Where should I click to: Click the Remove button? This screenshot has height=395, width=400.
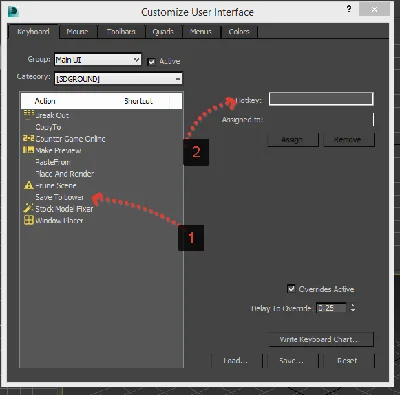[x=349, y=140]
